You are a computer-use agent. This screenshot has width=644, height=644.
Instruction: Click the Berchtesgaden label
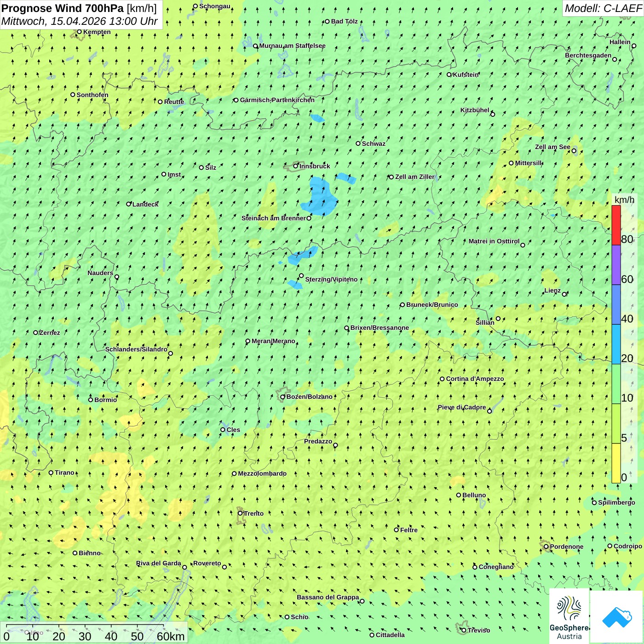point(588,55)
